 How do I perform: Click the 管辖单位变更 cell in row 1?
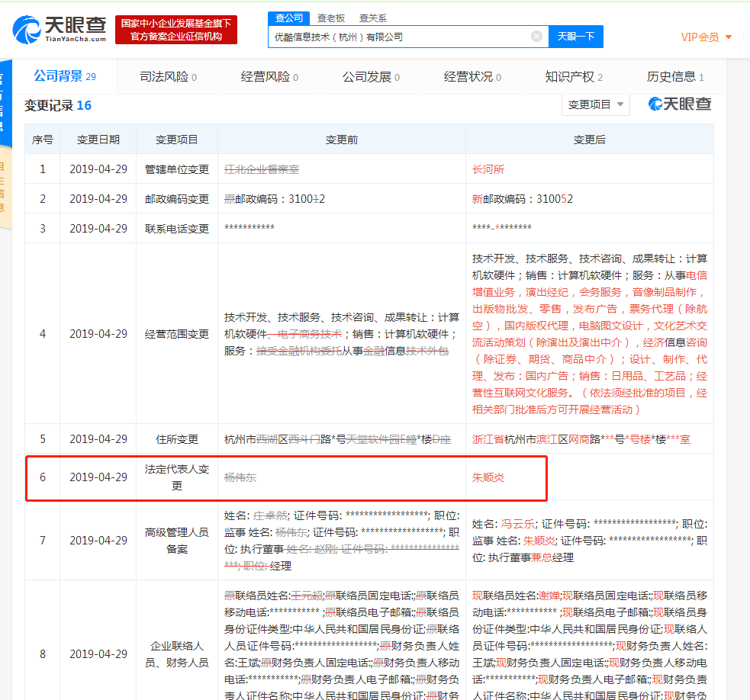coord(177,169)
